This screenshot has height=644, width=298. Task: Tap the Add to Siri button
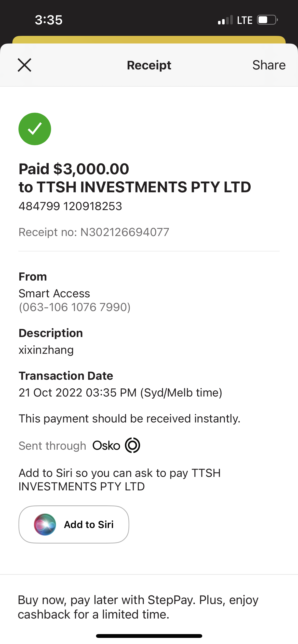[74, 524]
